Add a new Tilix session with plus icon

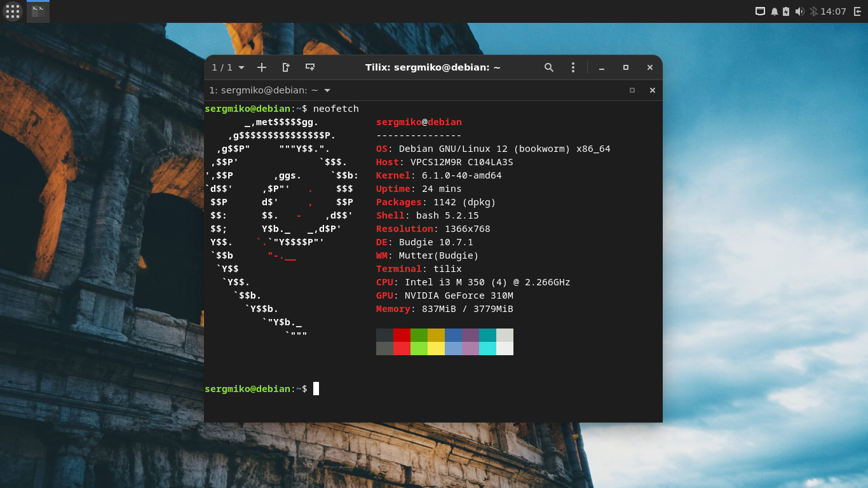point(262,67)
